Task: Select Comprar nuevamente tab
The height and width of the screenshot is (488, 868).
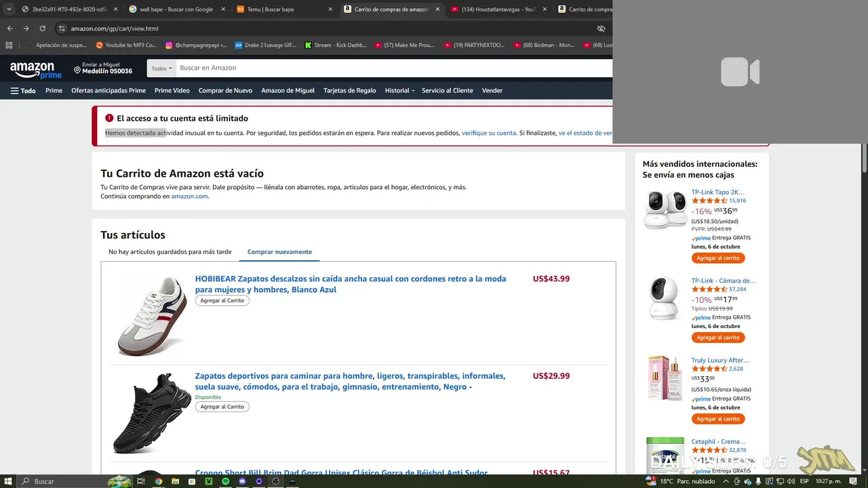Action: click(x=279, y=251)
